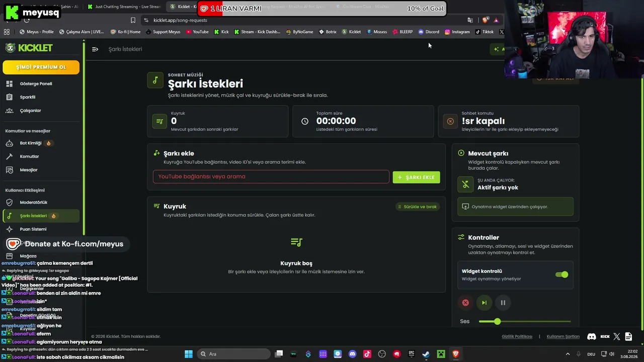Click the Sürükle ve bırak badge
The image size is (644, 362).
tap(418, 207)
